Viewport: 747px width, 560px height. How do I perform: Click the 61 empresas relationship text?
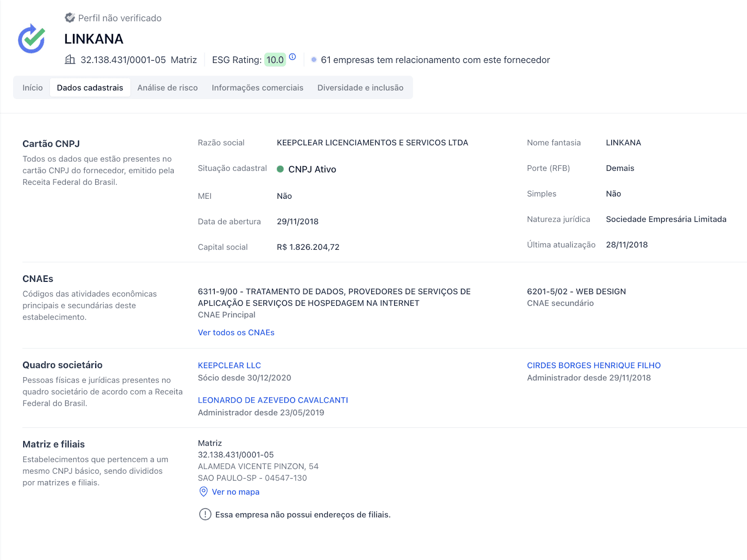436,60
